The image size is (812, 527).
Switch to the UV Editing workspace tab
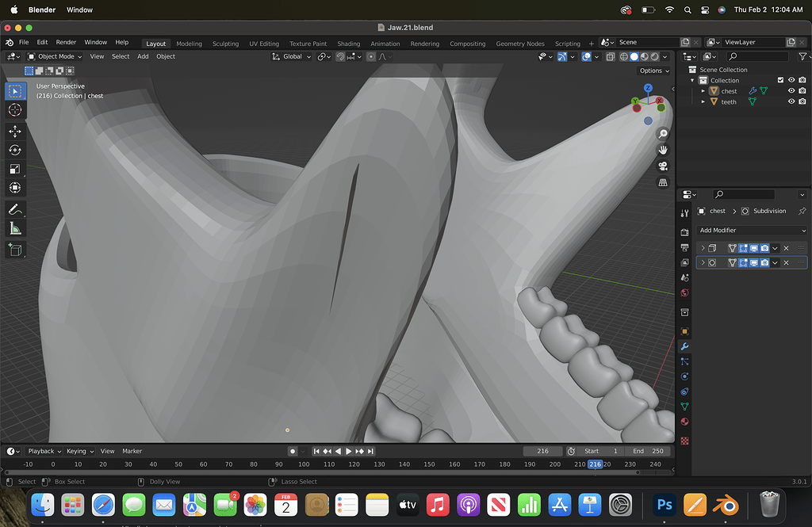(264, 44)
